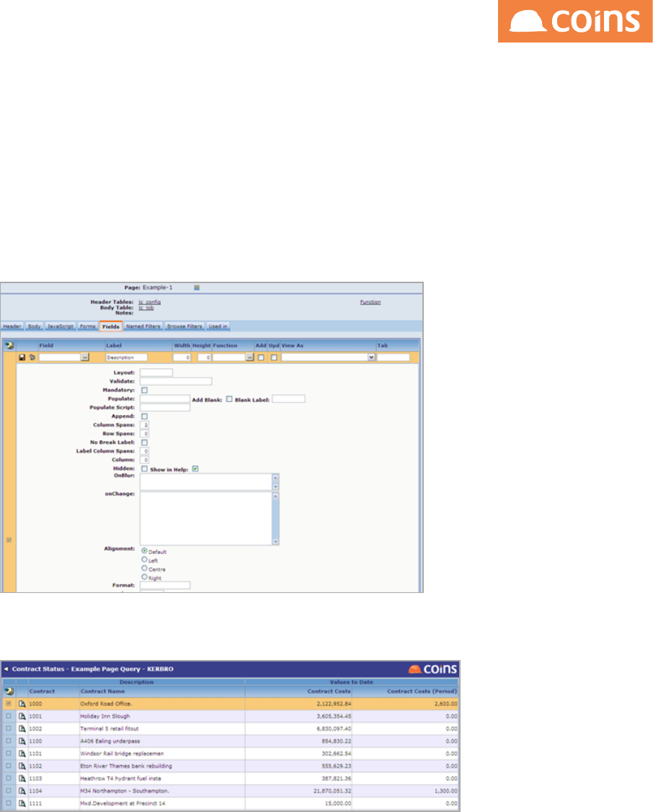Open the Used in tab
Viewport: 653px width, 812px height.
click(218, 326)
